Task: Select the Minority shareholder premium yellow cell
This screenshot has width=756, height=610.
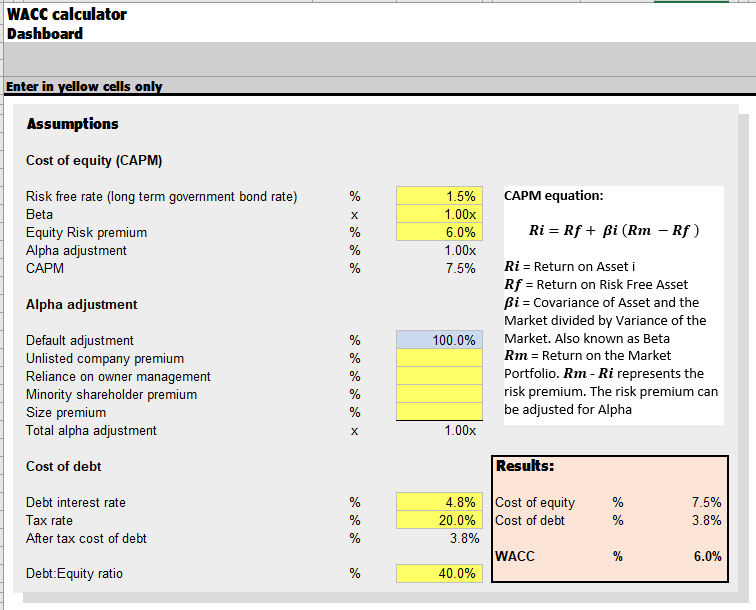Action: 439,394
